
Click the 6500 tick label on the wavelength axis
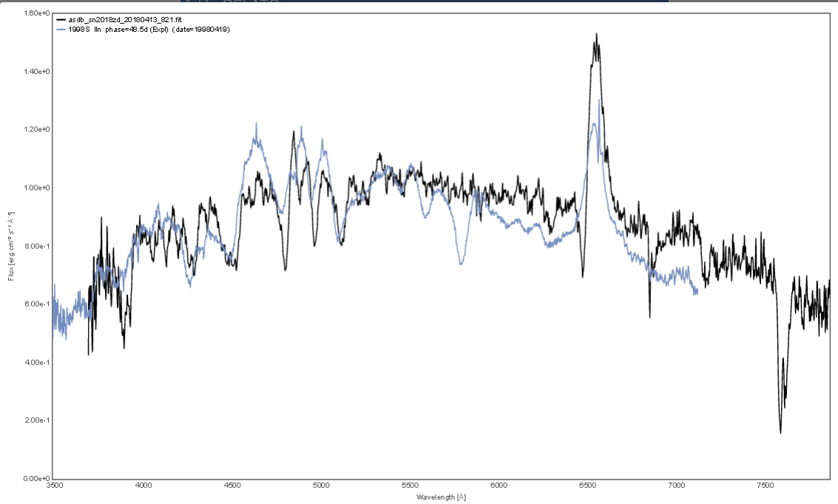587,487
